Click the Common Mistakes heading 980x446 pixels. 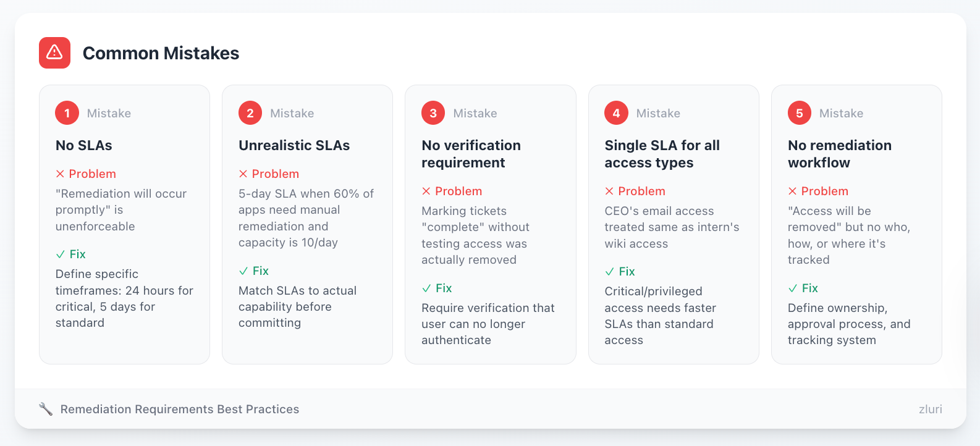[x=161, y=53]
